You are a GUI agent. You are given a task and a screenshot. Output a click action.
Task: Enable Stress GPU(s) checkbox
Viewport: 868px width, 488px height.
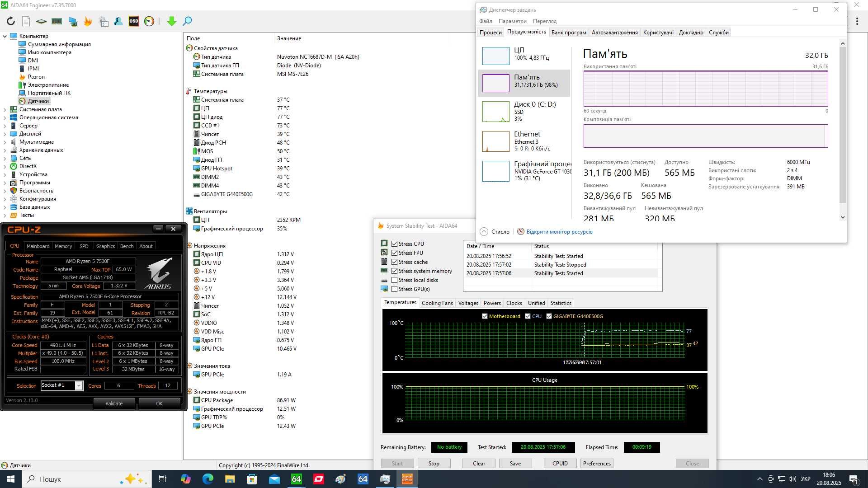point(394,289)
